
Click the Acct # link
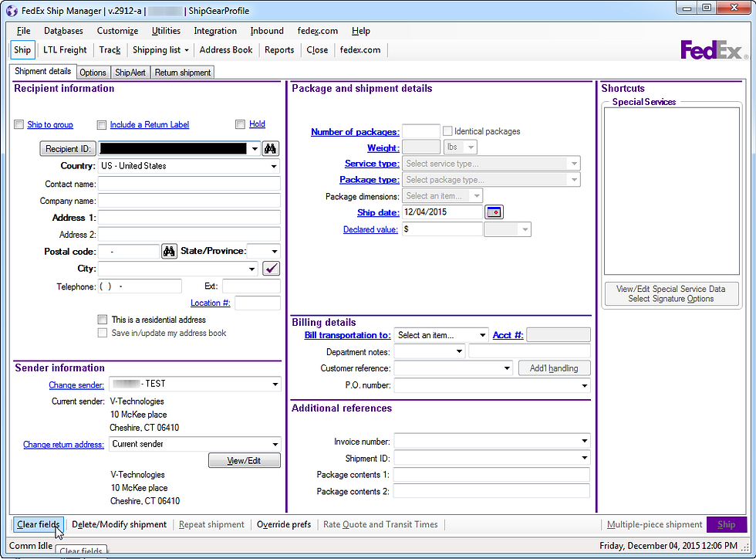[508, 335]
